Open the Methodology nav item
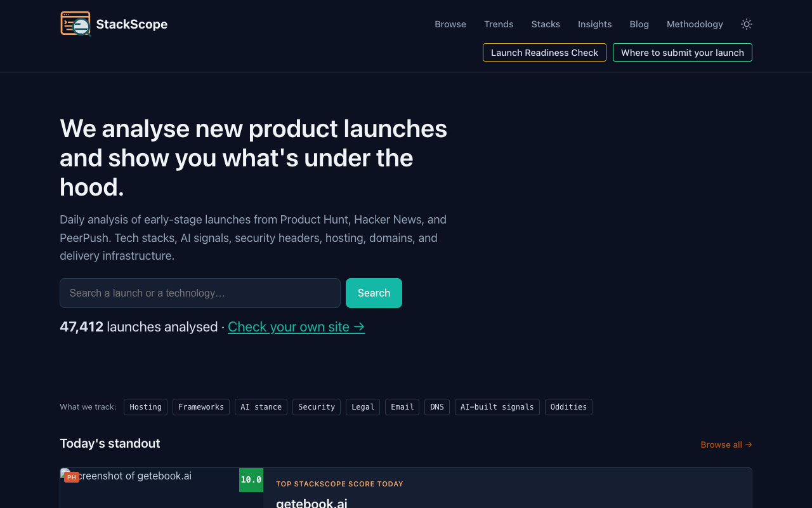This screenshot has height=508, width=812. (x=695, y=24)
